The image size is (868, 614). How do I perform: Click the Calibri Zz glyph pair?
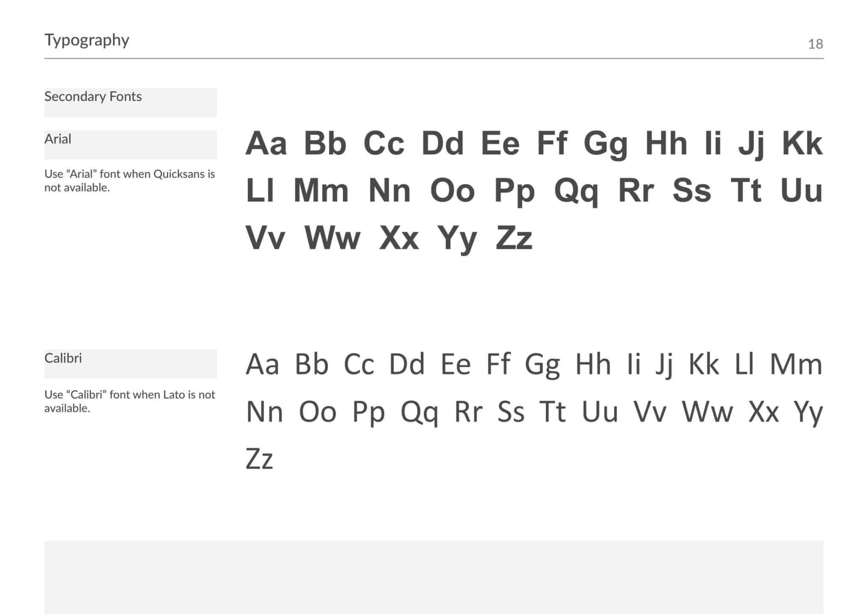tap(259, 458)
